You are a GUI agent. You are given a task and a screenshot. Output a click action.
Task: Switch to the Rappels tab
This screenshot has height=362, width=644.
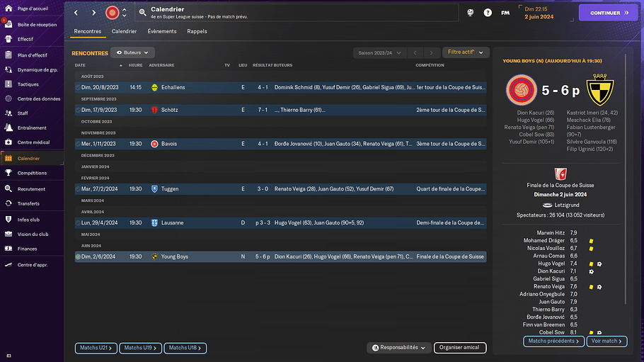[x=197, y=31]
